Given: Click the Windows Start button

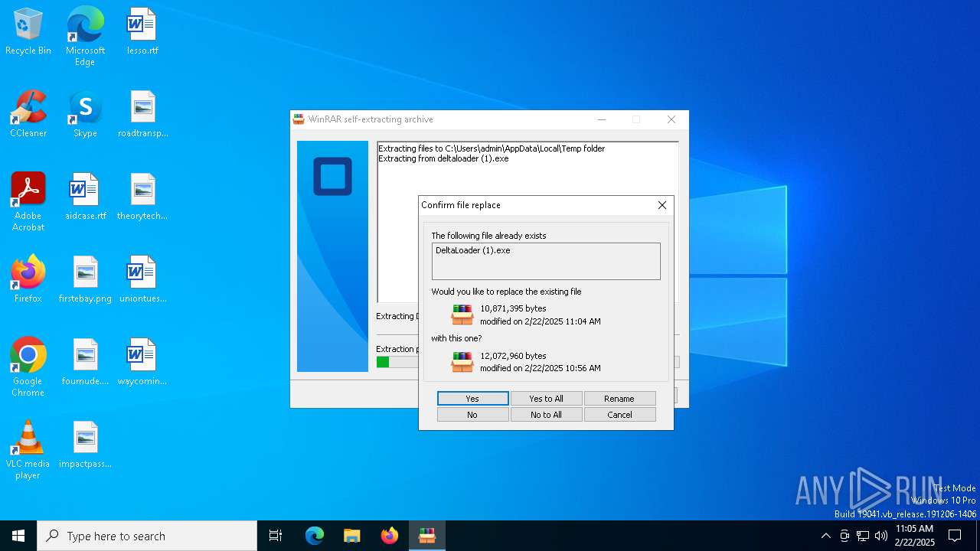Looking at the screenshot, I should 18,536.
